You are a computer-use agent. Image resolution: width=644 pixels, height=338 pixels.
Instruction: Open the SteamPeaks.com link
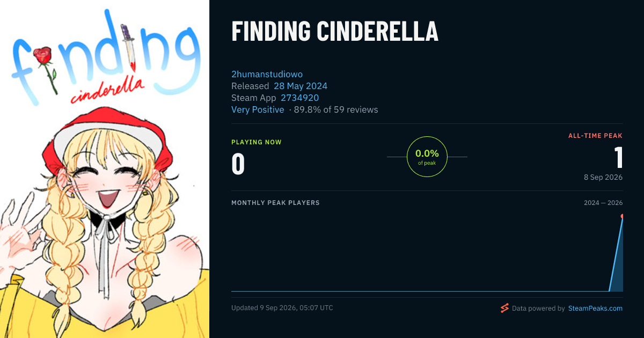[595, 308]
